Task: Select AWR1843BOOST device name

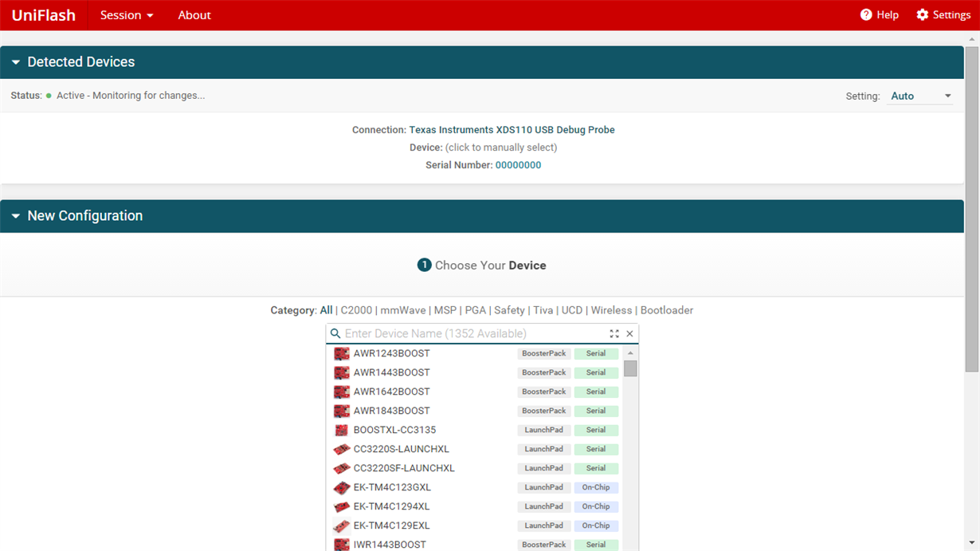Action: [x=391, y=411]
